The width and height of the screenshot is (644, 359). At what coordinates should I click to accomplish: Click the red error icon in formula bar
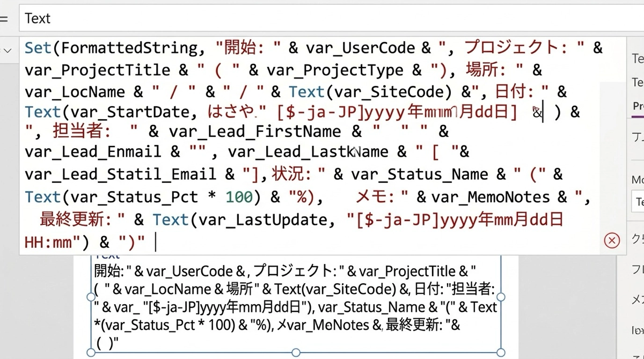pos(611,240)
